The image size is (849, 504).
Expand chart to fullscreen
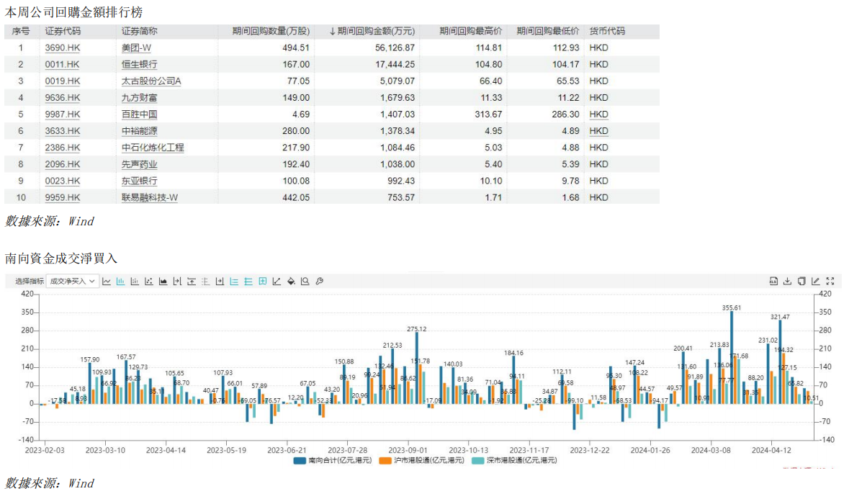point(830,281)
